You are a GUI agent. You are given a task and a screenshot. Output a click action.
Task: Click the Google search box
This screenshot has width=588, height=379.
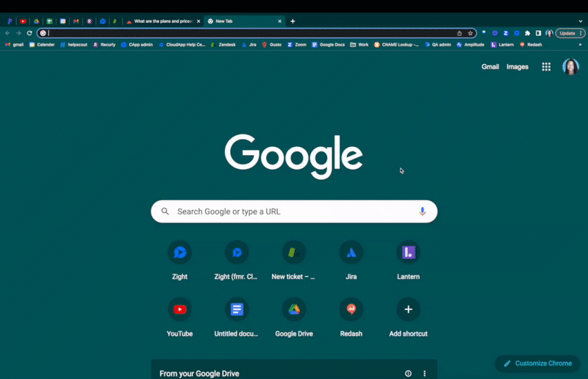(x=294, y=212)
